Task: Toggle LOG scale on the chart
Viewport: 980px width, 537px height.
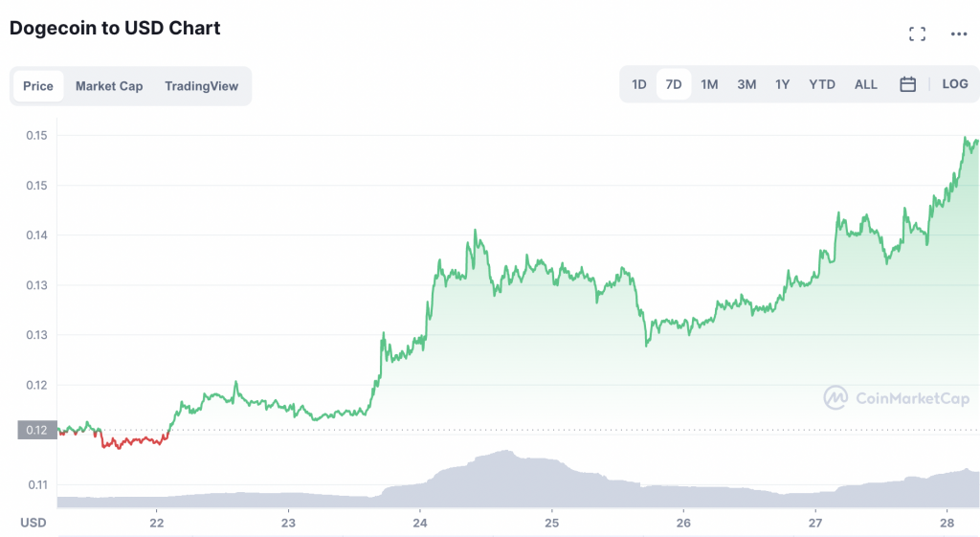Action: tap(955, 84)
